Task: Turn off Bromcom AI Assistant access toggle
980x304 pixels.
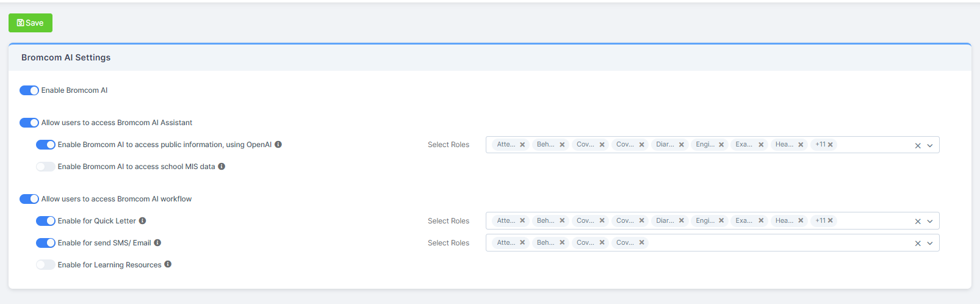Action: tap(29, 123)
